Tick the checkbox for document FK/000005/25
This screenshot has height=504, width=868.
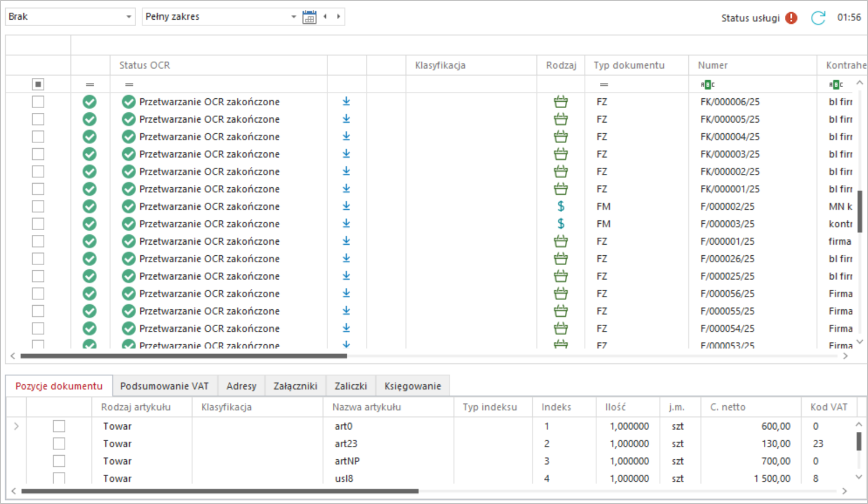point(38,119)
